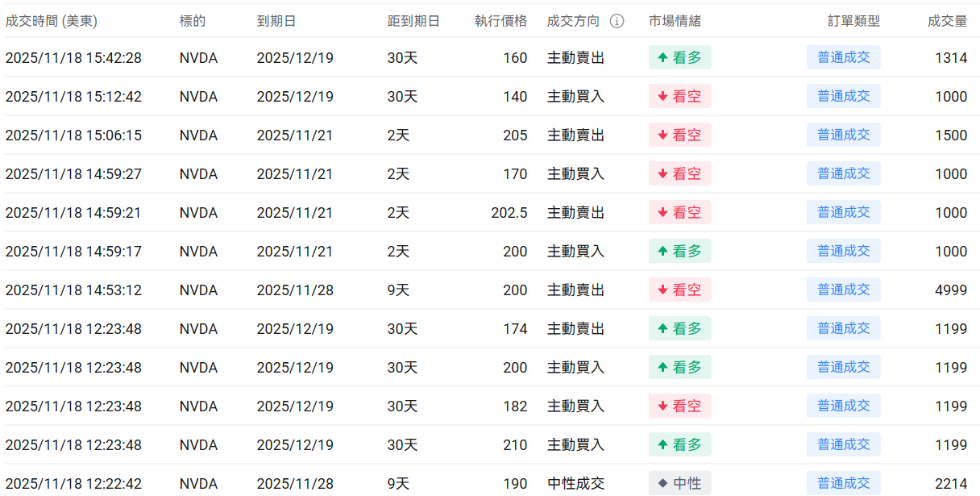Click the 看空 badge in the 15:12:42 row
The image size is (980, 496).
[679, 97]
